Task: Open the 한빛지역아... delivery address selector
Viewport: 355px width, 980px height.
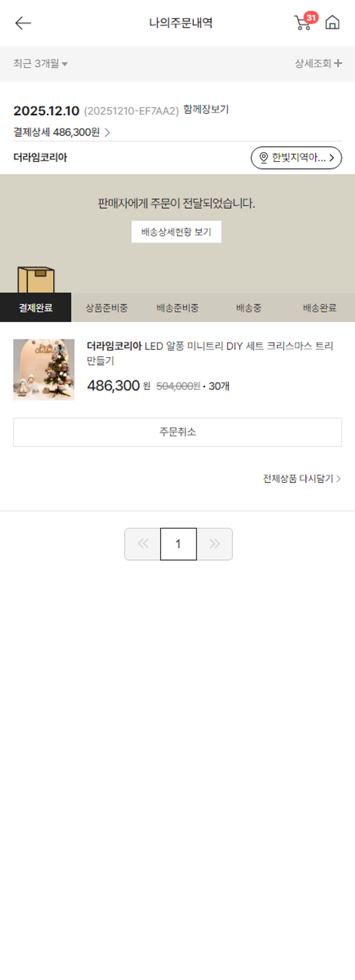Action: click(296, 158)
